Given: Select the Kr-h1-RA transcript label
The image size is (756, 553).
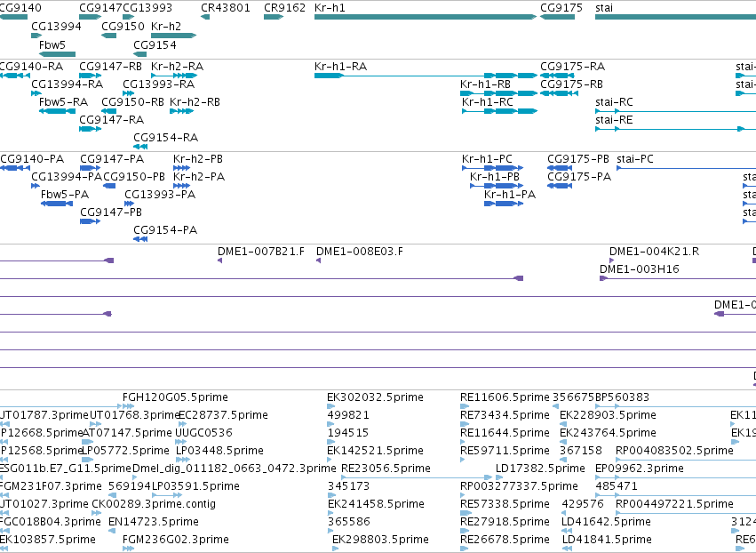Looking at the screenshot, I should (340, 66).
